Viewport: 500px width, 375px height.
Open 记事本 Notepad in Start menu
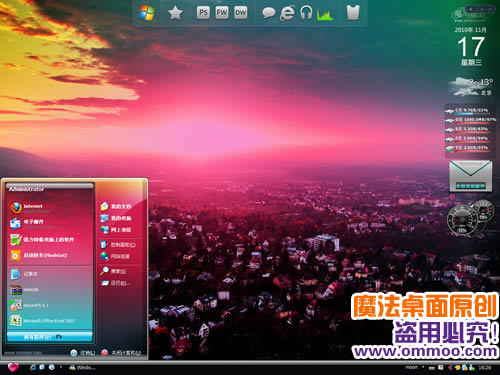25,274
